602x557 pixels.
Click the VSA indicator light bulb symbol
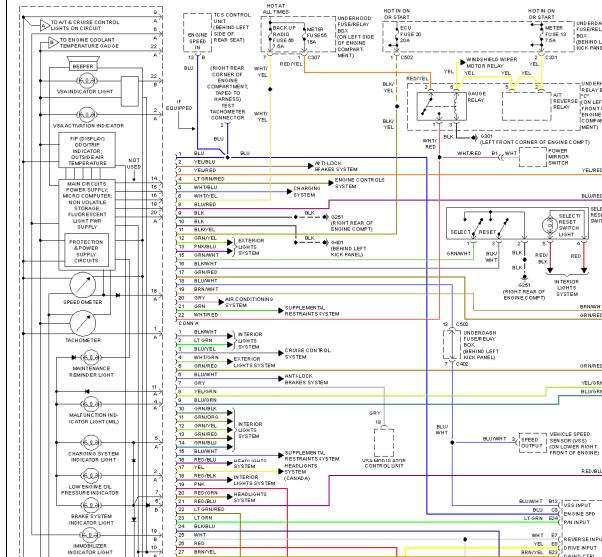[x=87, y=81]
